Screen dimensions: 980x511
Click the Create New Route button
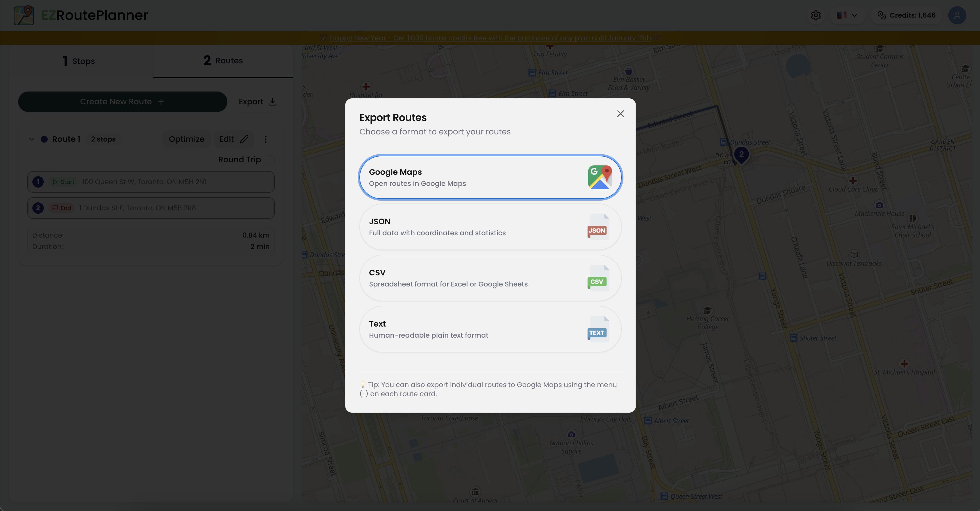coord(122,101)
